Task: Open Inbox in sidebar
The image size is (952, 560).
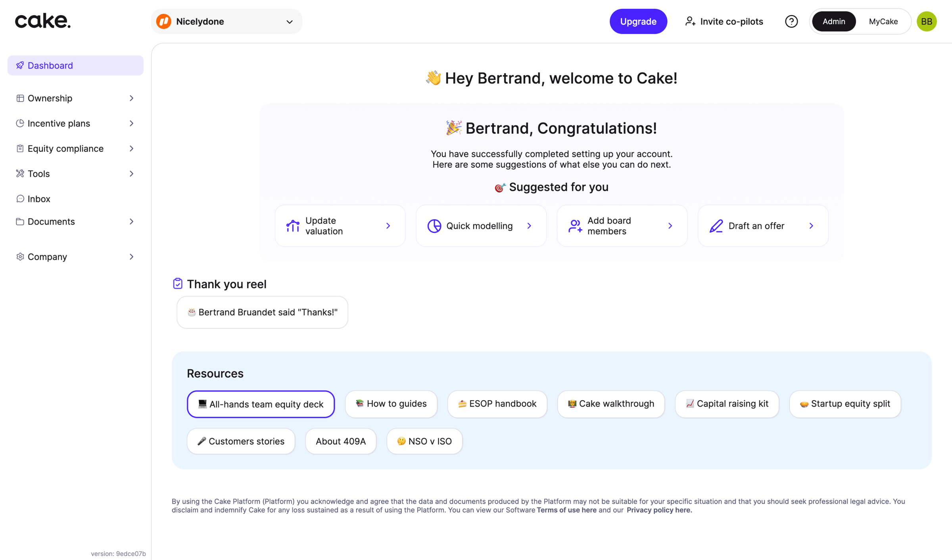Action: pyautogui.click(x=75, y=199)
